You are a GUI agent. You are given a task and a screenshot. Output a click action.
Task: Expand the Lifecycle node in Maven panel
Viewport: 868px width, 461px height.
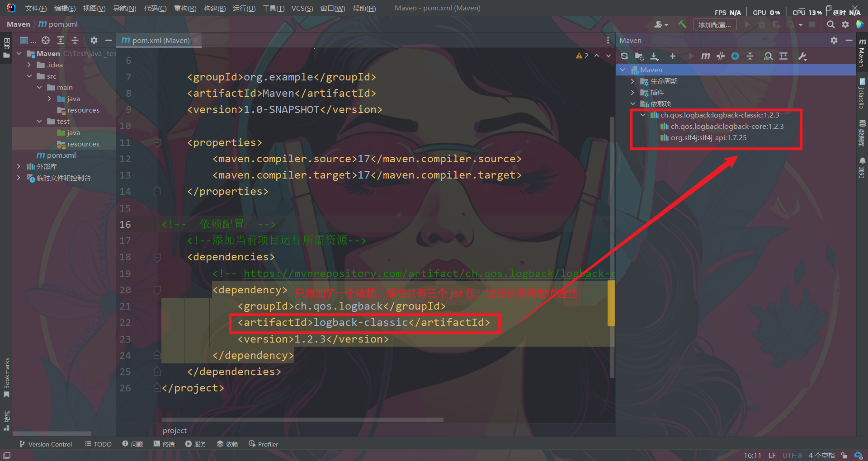[632, 81]
